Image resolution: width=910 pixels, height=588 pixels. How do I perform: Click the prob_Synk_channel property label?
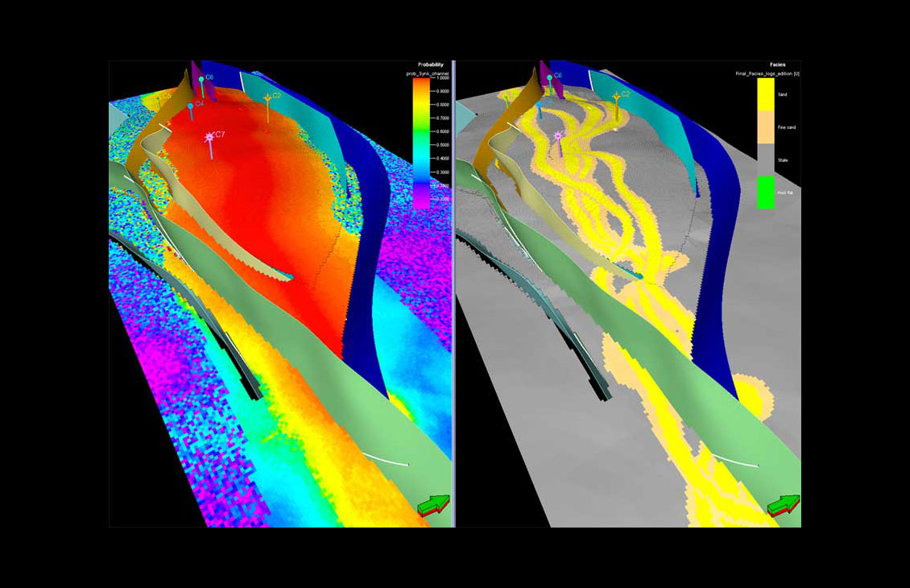tap(427, 73)
